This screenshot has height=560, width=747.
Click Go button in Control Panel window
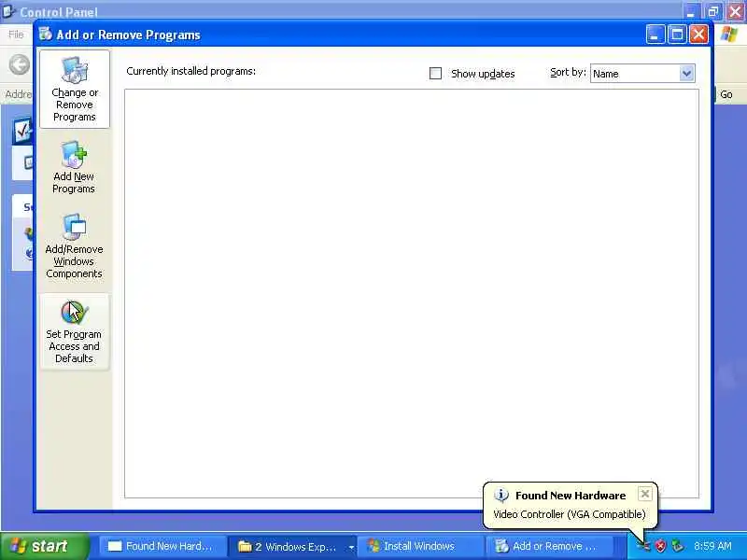tap(726, 94)
